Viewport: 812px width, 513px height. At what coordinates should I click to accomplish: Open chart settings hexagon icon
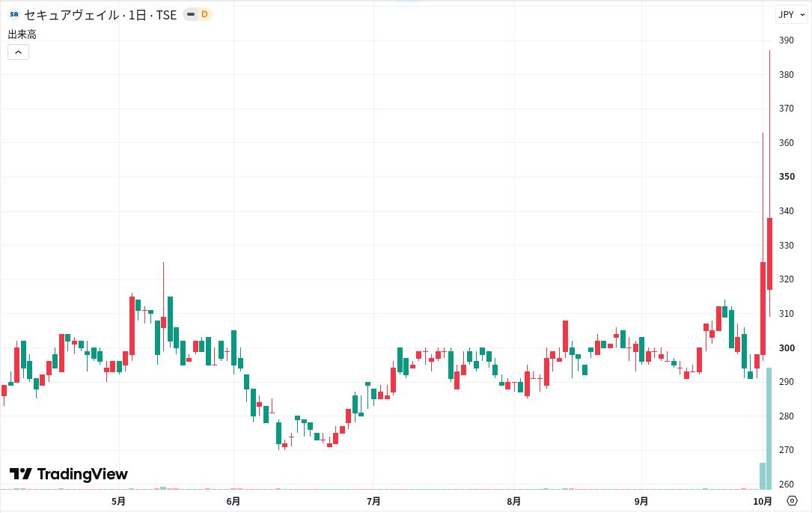click(x=792, y=500)
